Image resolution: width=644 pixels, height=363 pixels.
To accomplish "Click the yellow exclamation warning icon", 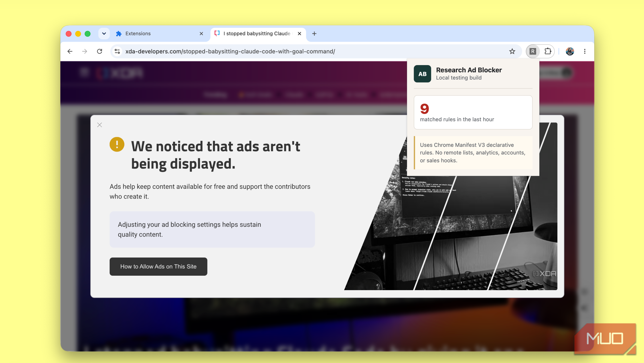I will pos(117,144).
